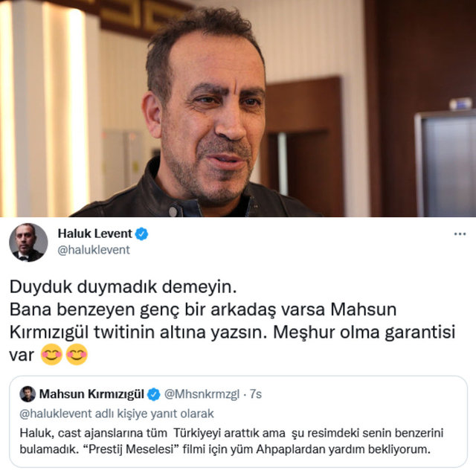Open the @haluklevent handle under the name

[x=94, y=250]
